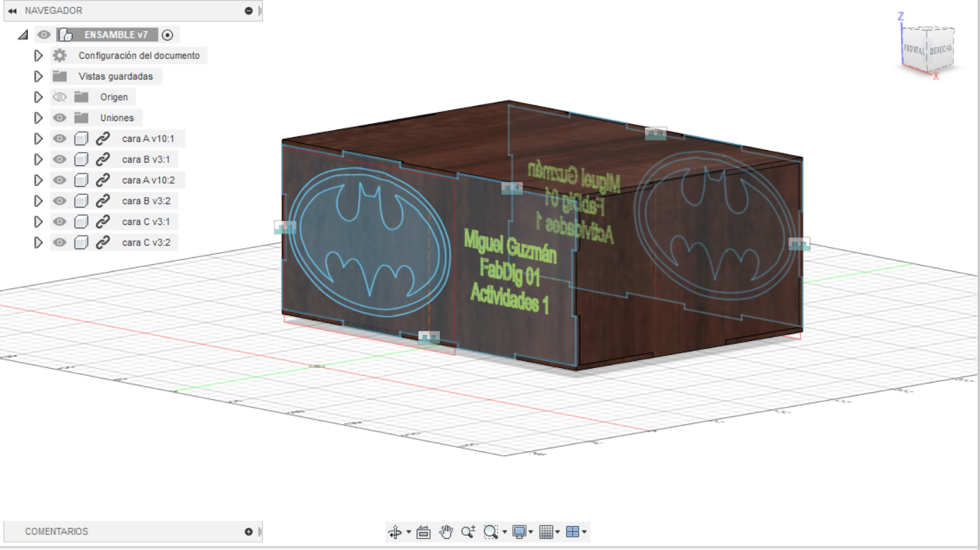Click FRONTAL face of view cube
This screenshot has width=980, height=550.
914,51
